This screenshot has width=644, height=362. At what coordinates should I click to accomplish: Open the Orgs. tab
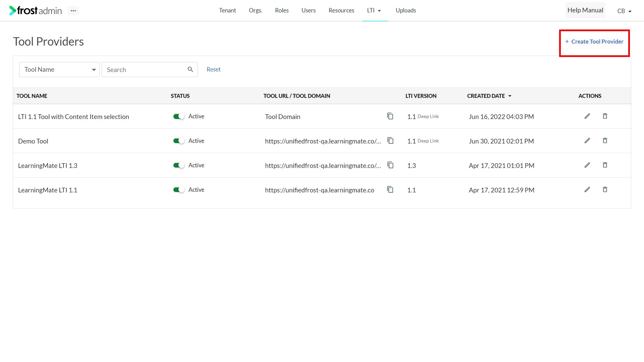coord(256,10)
